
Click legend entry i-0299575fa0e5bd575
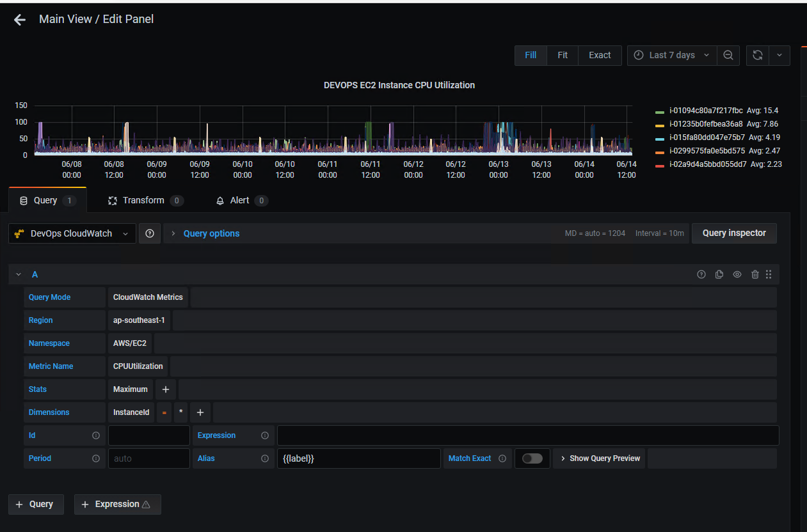707,151
